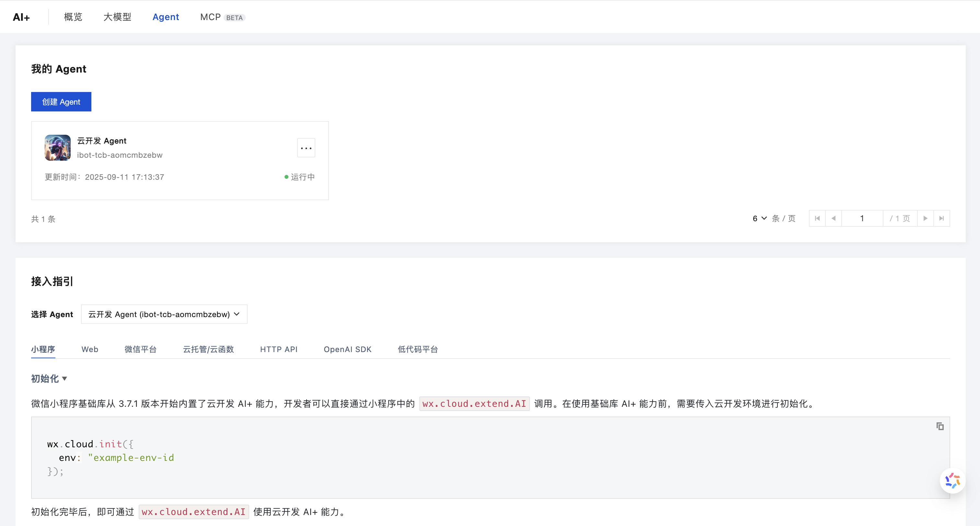
Task: Select the Agent top navigation tab
Action: pyautogui.click(x=166, y=17)
